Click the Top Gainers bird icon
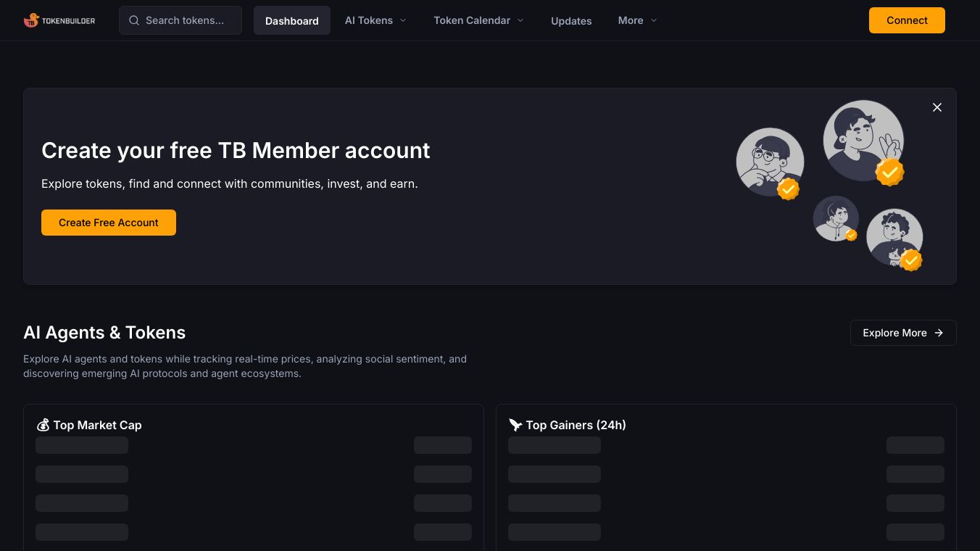The width and height of the screenshot is (980, 551). click(x=515, y=425)
